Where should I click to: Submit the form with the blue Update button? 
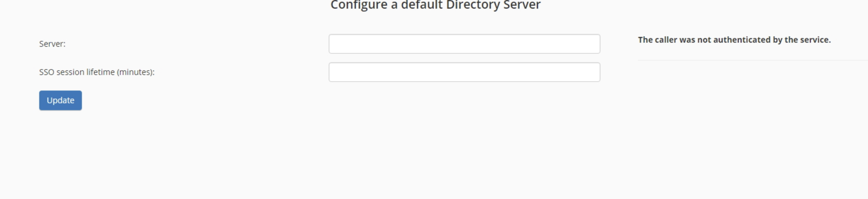[x=60, y=100]
